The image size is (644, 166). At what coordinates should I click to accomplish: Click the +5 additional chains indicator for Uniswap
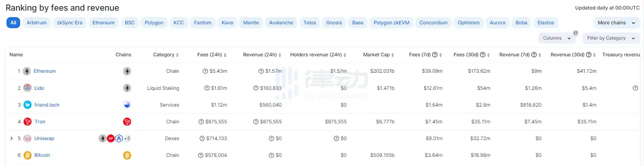click(127, 139)
